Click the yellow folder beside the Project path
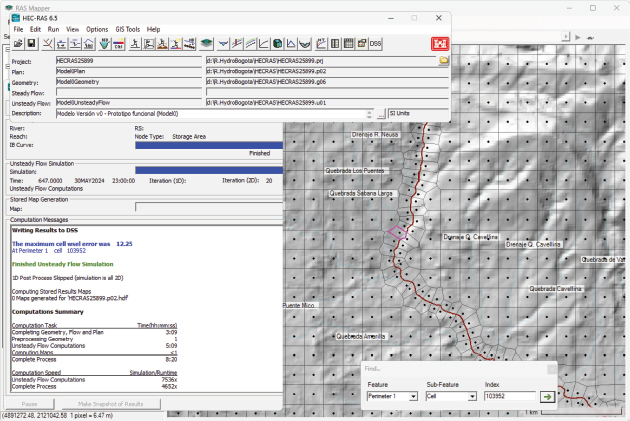The height and width of the screenshot is (421, 630). click(443, 61)
